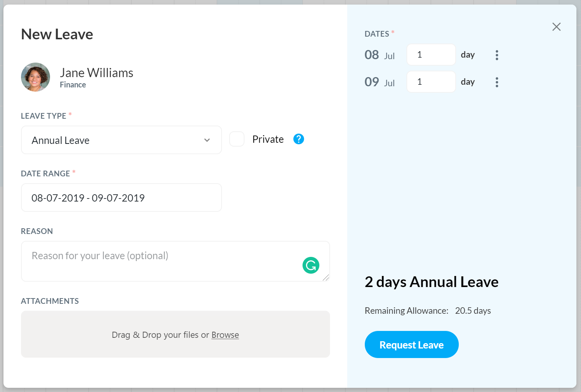The image size is (581, 392).
Task: Close the New Leave dialog
Action: tap(556, 27)
